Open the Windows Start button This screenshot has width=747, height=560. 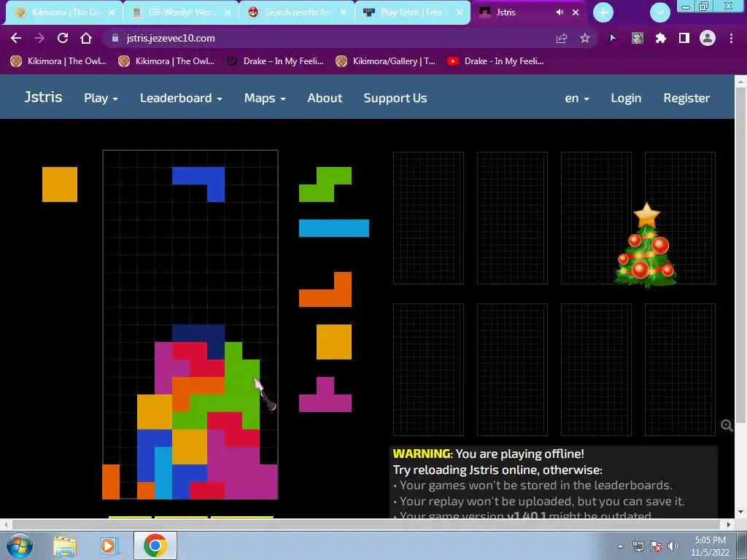pos(19,545)
